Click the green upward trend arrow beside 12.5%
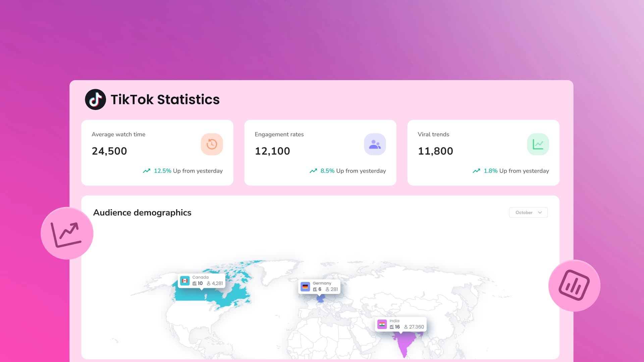The height and width of the screenshot is (362, 644). (146, 171)
